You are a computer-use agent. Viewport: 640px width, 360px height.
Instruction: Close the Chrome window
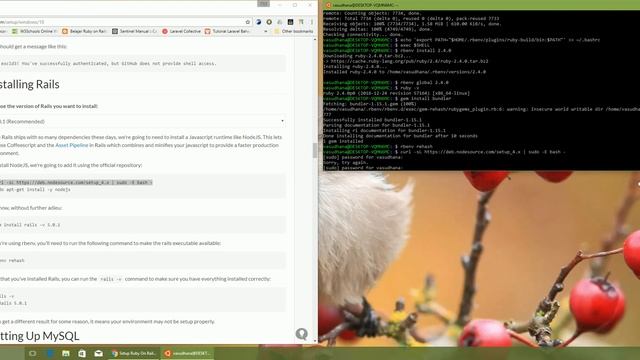tap(310, 5)
